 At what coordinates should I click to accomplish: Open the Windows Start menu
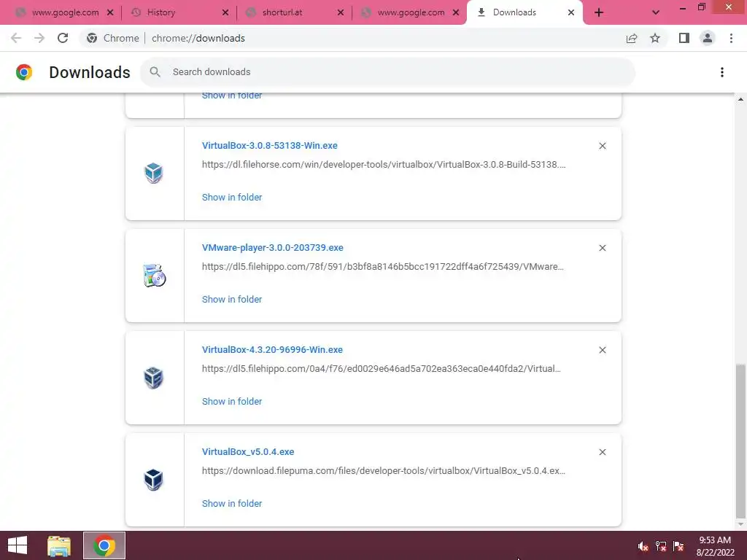coord(18,545)
